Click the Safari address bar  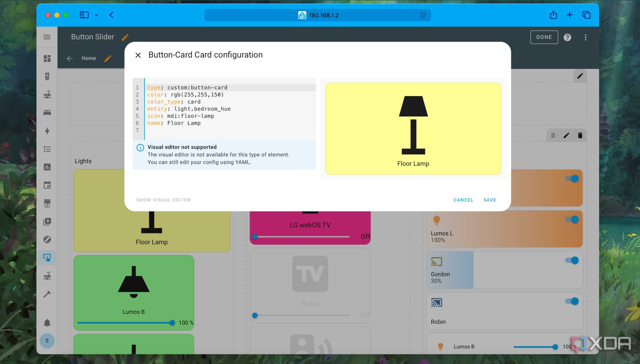coord(318,15)
